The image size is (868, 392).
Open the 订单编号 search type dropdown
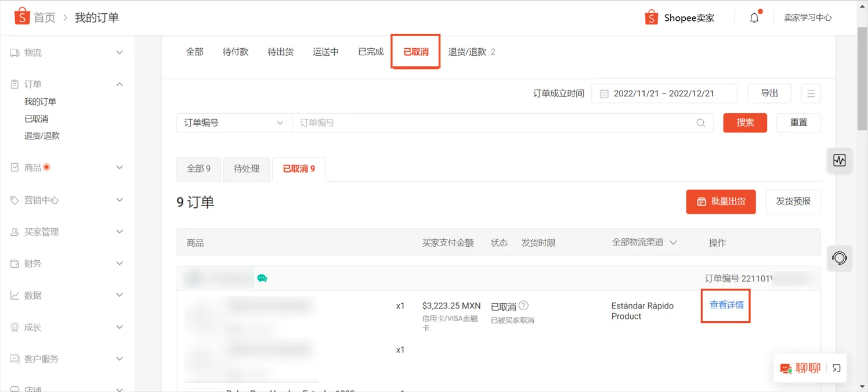[x=234, y=123]
